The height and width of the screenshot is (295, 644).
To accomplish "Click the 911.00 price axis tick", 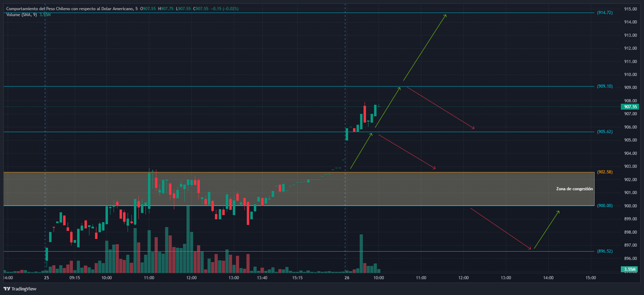I will pyautogui.click(x=630, y=61).
